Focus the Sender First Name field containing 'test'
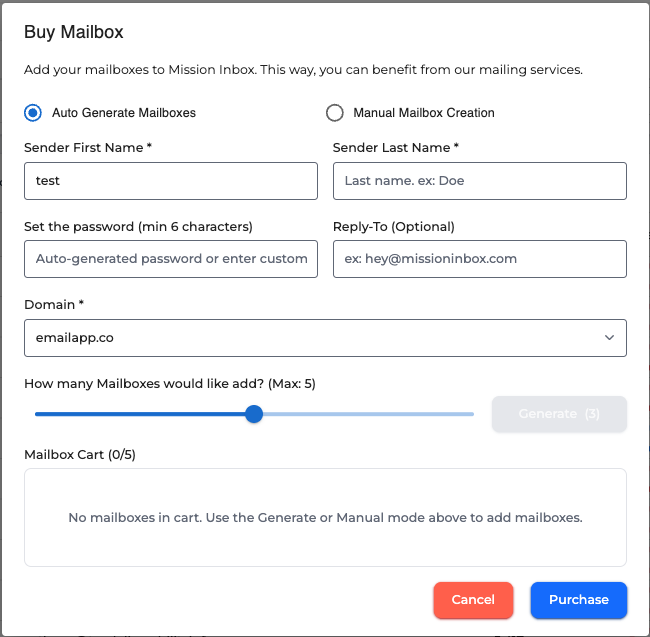The width and height of the screenshot is (650, 637). tap(170, 181)
